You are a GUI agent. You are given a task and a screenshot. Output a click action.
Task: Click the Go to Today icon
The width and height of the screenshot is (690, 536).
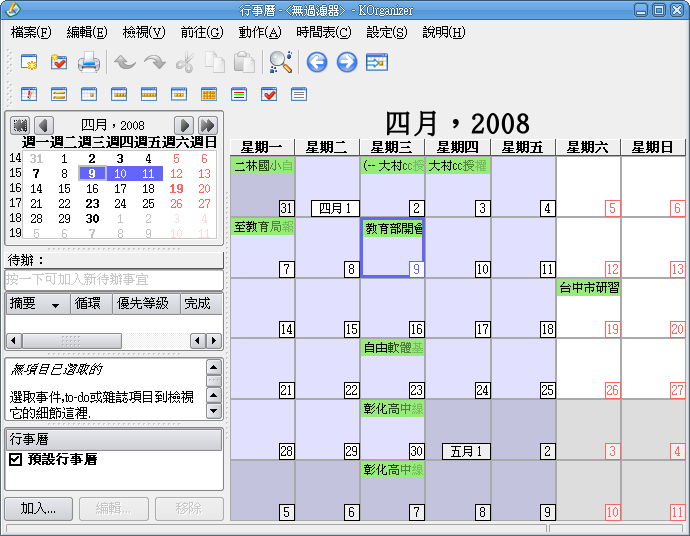pos(377,63)
